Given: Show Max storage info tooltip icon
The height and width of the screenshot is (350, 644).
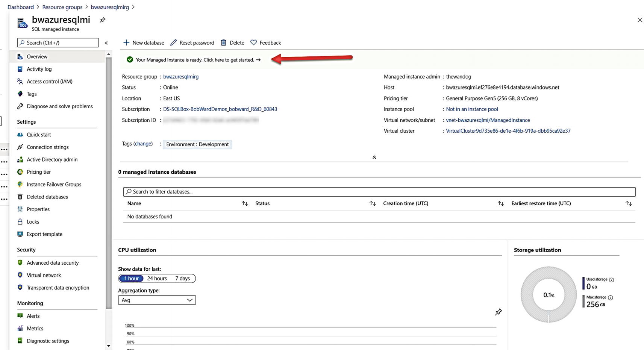Looking at the screenshot, I should (x=611, y=298).
